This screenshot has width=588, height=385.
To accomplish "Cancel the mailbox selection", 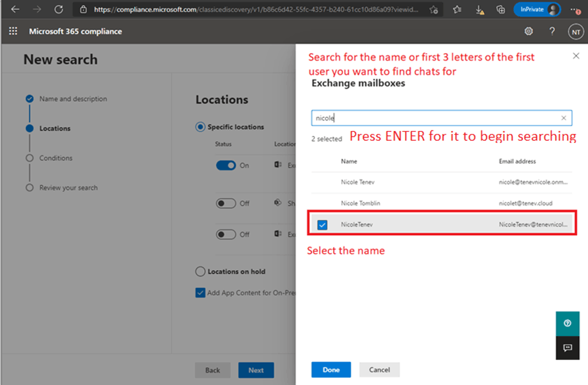I will pos(379,370).
